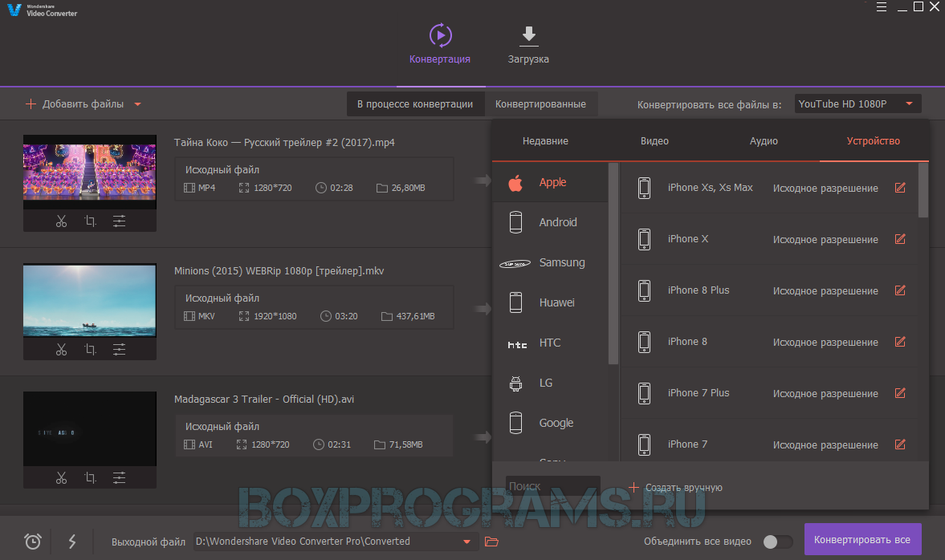Viewport: 945px width, 560px height.
Task: Click the Тайна Коко video thumbnail
Action: 90,172
